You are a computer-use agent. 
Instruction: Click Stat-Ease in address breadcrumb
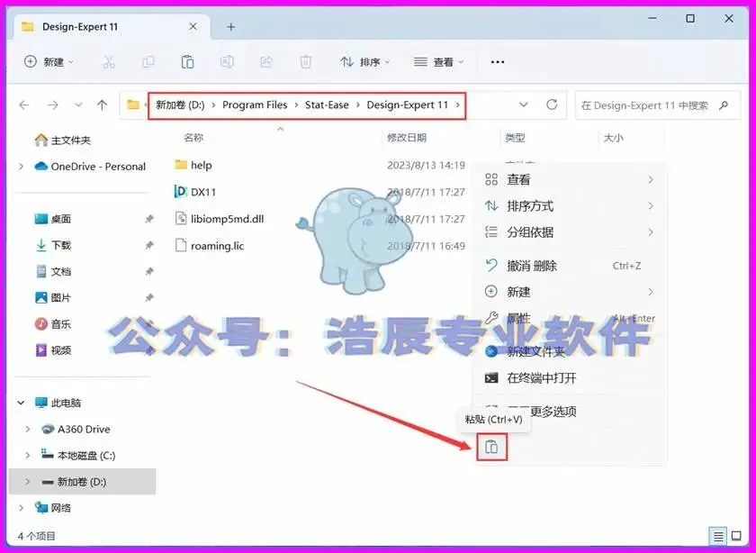(327, 104)
